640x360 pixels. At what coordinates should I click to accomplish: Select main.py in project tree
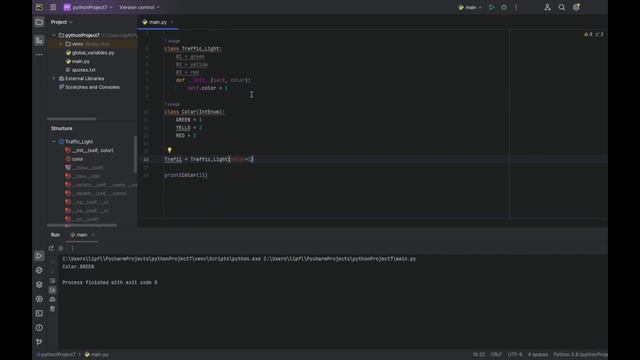click(x=78, y=61)
